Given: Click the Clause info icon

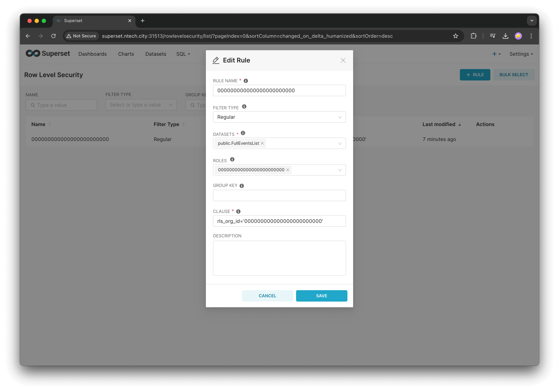Looking at the screenshot, I should pos(238,211).
